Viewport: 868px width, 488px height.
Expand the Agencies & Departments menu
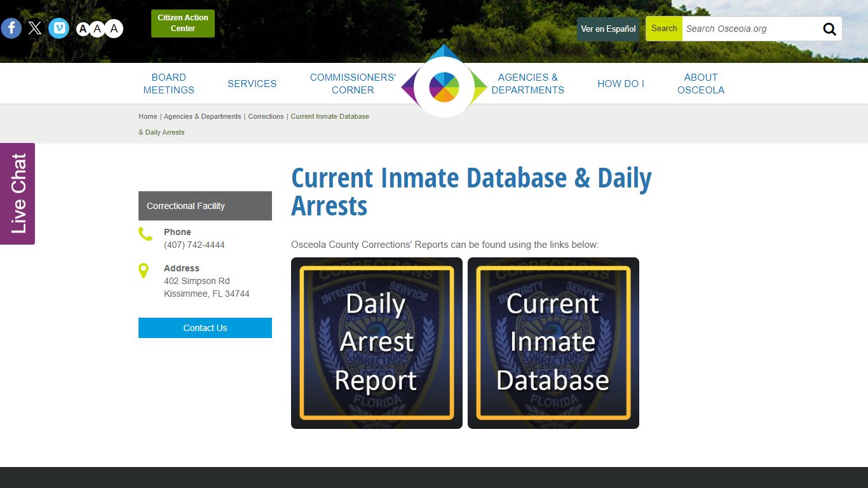click(528, 83)
